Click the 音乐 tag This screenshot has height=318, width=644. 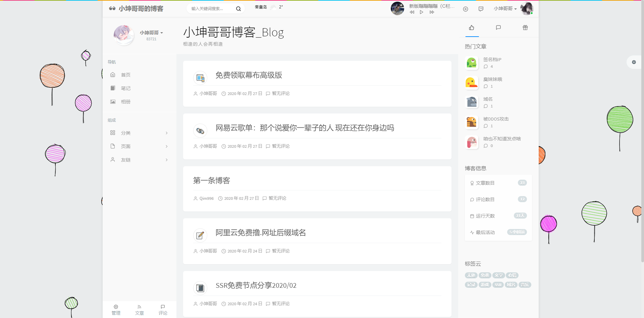click(525, 285)
